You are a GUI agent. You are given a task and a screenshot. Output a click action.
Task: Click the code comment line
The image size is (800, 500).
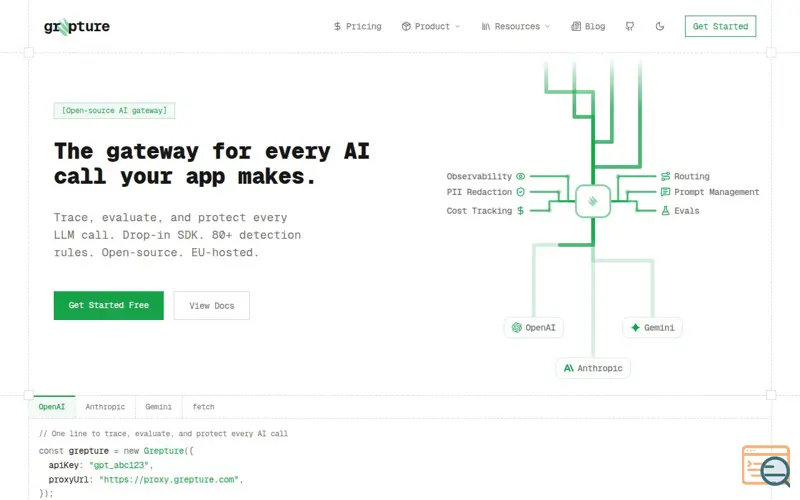click(x=163, y=434)
